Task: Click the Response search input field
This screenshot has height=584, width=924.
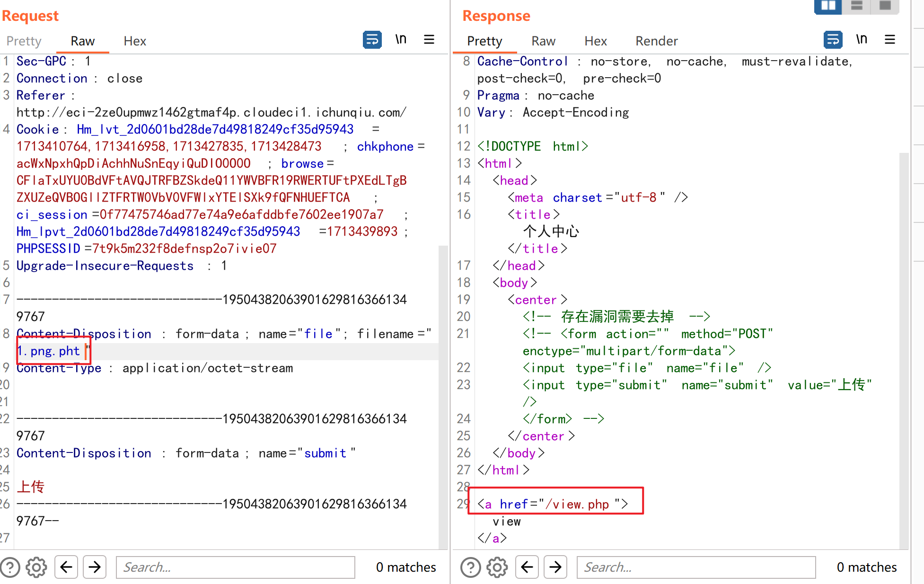Action: (x=696, y=567)
